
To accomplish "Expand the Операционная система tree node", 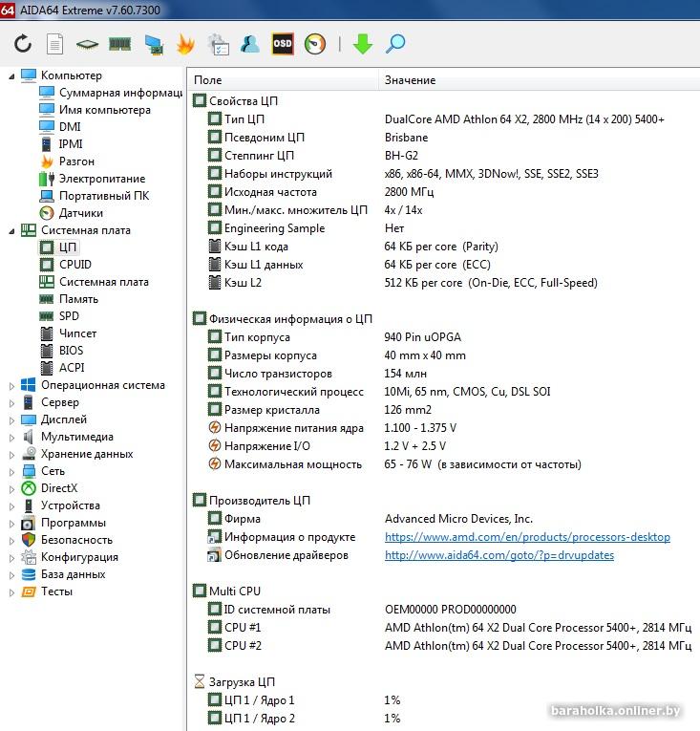I will pyautogui.click(x=11, y=386).
